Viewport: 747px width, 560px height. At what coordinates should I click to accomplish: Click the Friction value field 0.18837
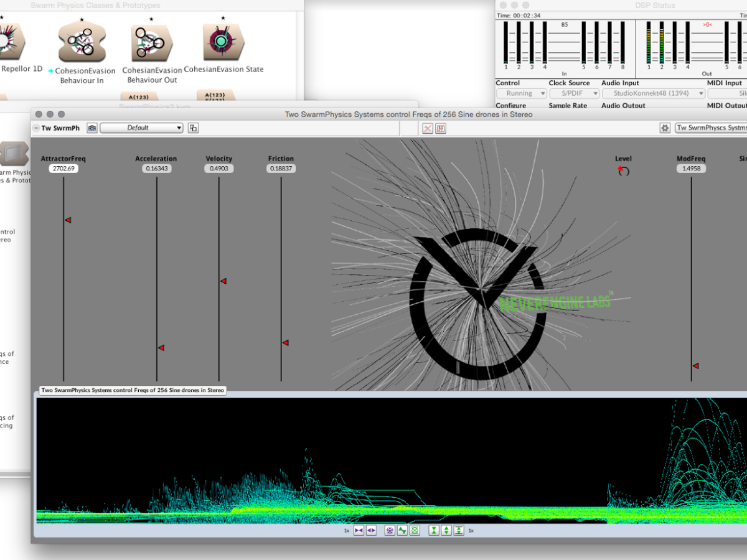281,169
